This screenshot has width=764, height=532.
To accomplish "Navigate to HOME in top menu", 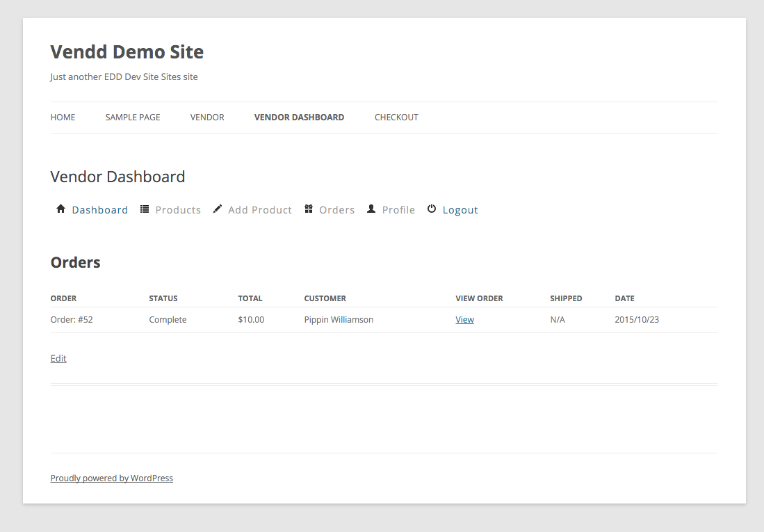I will coord(63,118).
